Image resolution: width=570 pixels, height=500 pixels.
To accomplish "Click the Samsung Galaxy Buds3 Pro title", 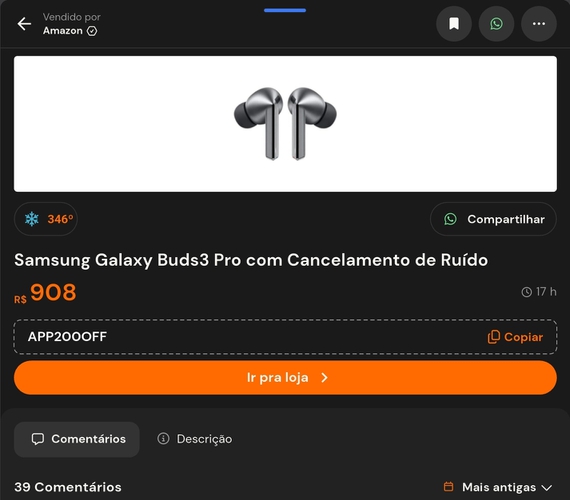I will point(251,260).
